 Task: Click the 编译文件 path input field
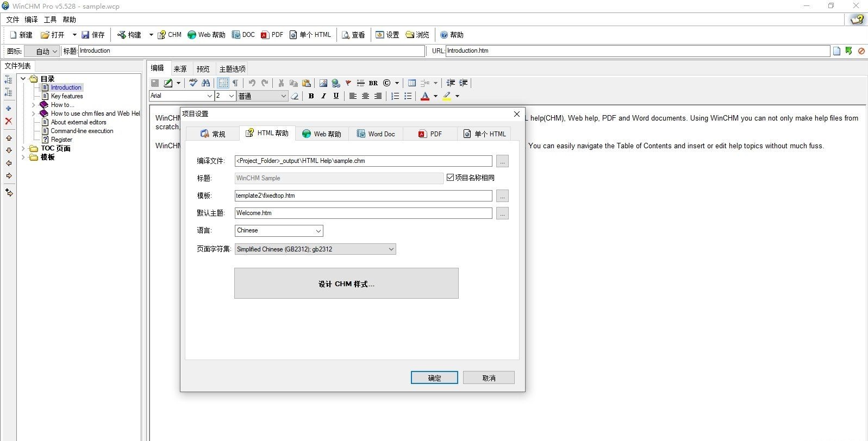click(364, 161)
